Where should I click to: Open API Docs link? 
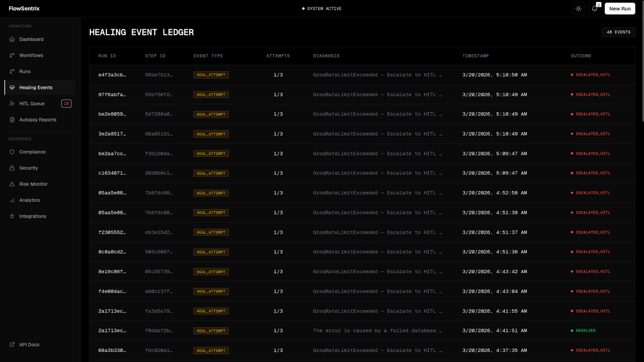point(40,345)
